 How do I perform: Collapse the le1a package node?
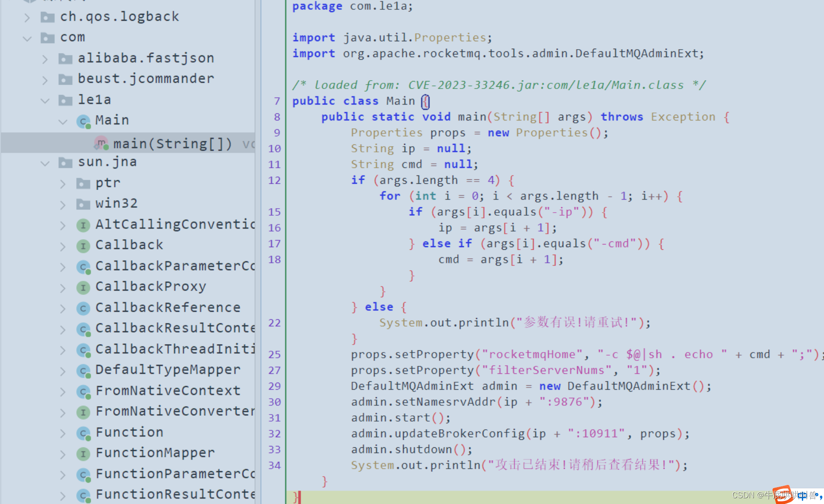coord(45,101)
